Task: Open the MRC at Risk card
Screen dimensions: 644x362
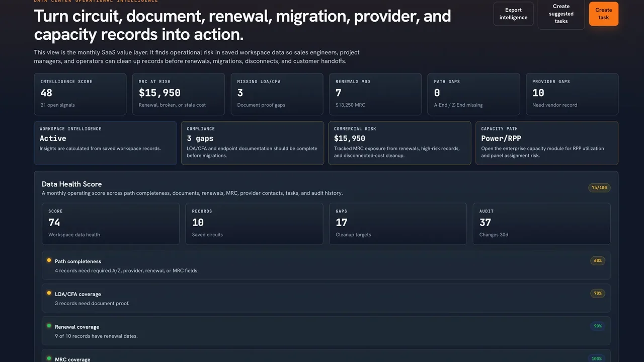Action: pyautogui.click(x=179, y=94)
